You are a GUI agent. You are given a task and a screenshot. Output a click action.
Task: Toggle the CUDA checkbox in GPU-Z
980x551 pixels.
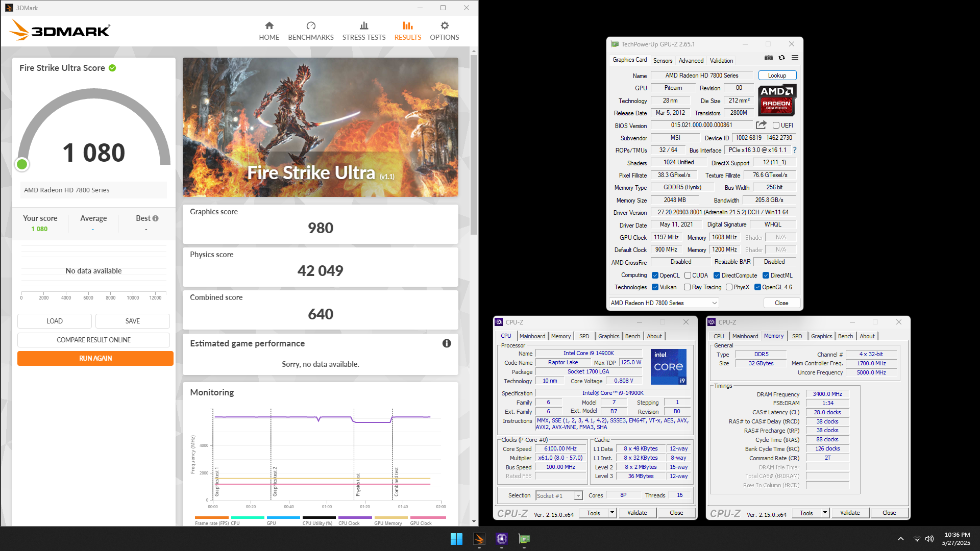pos(688,275)
